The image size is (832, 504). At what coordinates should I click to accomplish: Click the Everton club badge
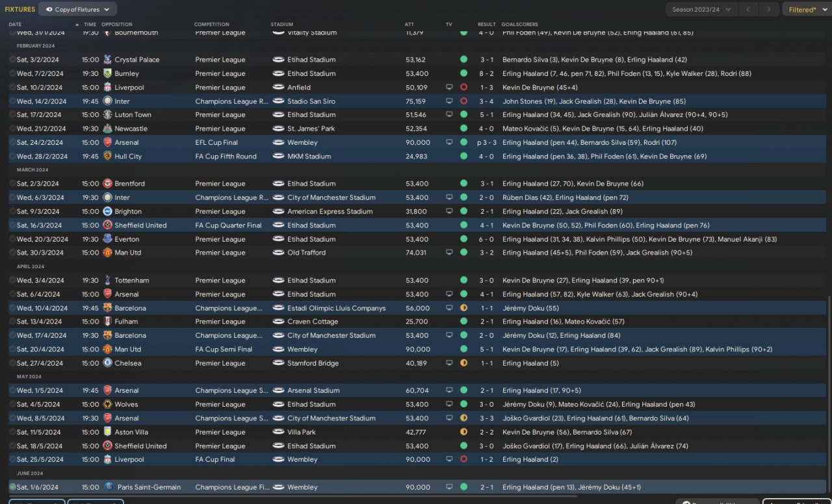point(107,239)
